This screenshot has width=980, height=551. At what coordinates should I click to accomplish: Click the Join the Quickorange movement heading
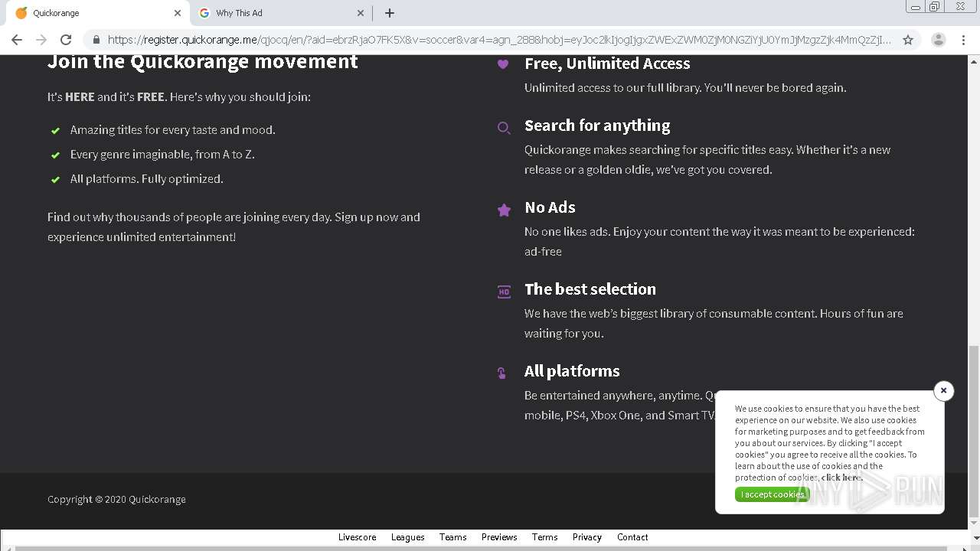(x=203, y=61)
